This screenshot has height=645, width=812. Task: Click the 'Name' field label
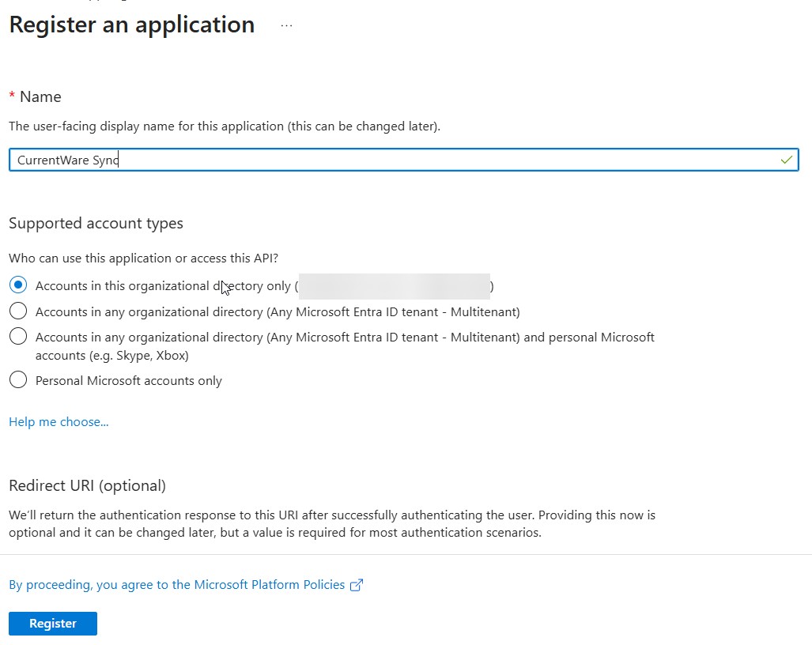[40, 96]
